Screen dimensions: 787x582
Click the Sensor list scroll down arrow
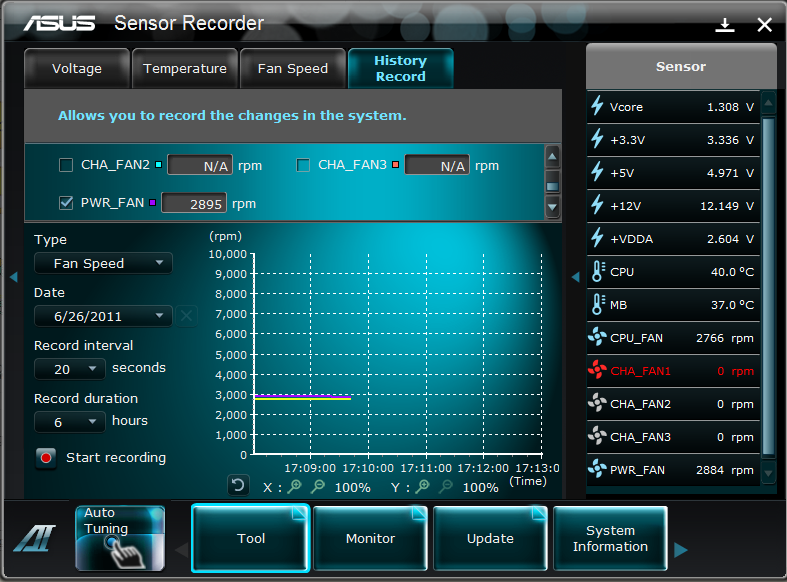tap(768, 473)
